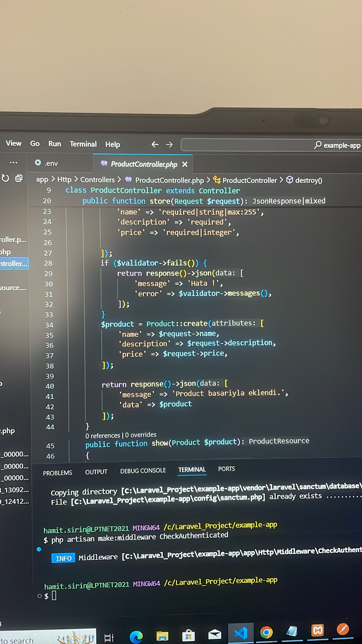Open the explorer file ending in roller.p...
This screenshot has width=362, height=644.
(13, 240)
